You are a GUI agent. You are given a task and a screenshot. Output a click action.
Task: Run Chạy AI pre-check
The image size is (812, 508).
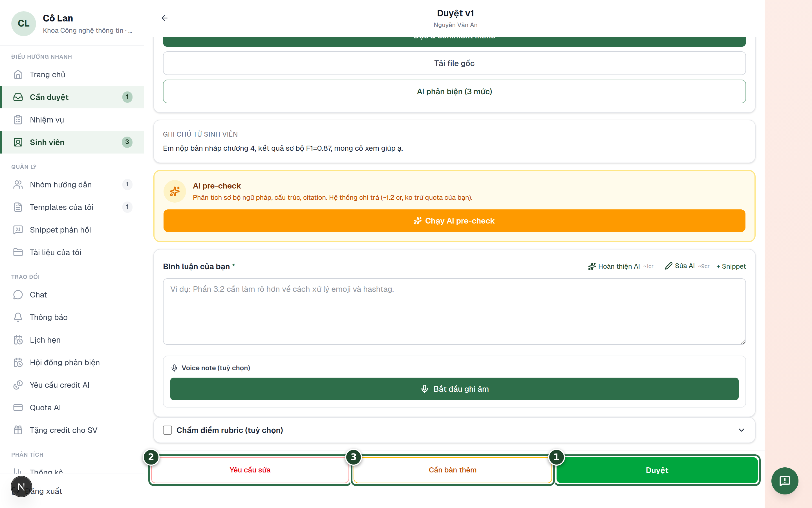click(x=454, y=221)
